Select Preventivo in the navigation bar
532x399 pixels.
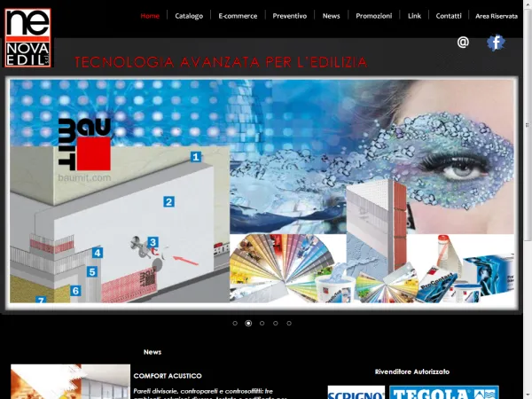click(x=289, y=16)
